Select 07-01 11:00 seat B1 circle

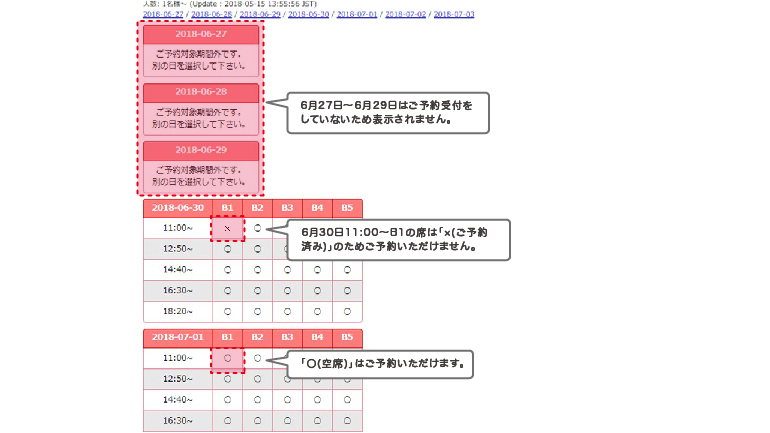click(227, 358)
